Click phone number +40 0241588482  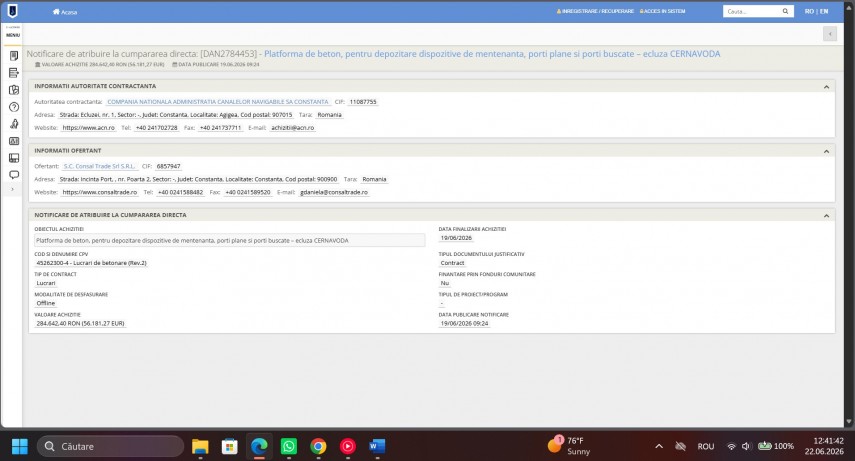tap(180, 192)
